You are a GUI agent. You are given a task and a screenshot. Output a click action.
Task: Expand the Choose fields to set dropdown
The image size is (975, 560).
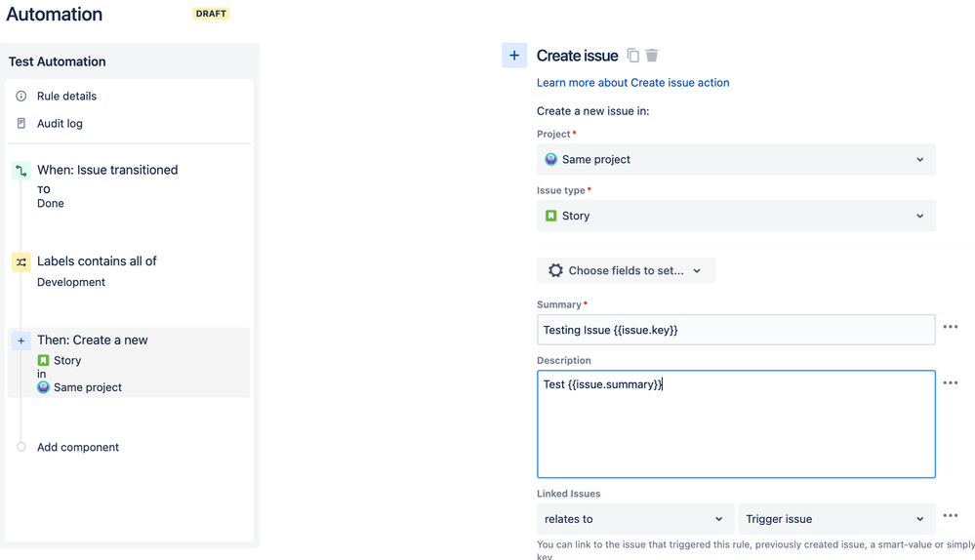(627, 270)
